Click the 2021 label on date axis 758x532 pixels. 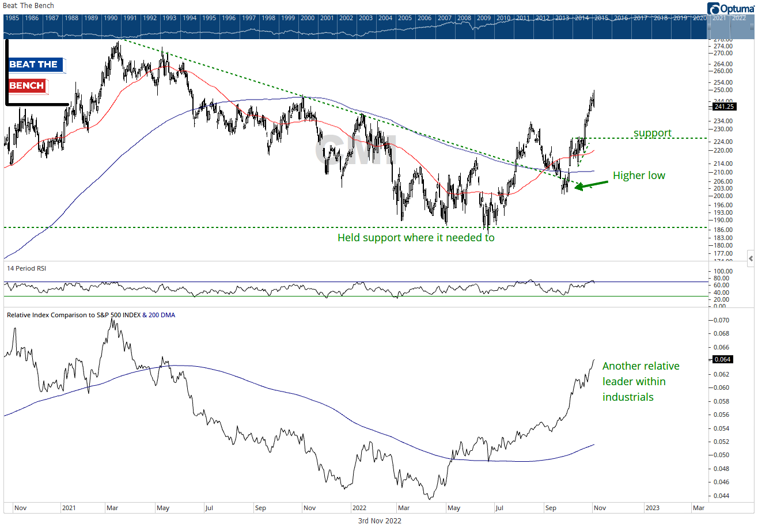[x=69, y=508]
